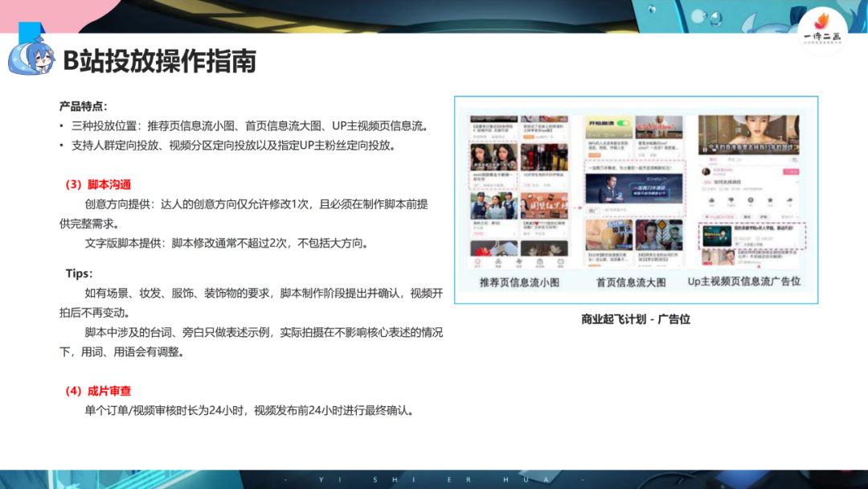Screen dimensions: 868x489
Task: Click the Tips: heading
Action: (x=79, y=273)
